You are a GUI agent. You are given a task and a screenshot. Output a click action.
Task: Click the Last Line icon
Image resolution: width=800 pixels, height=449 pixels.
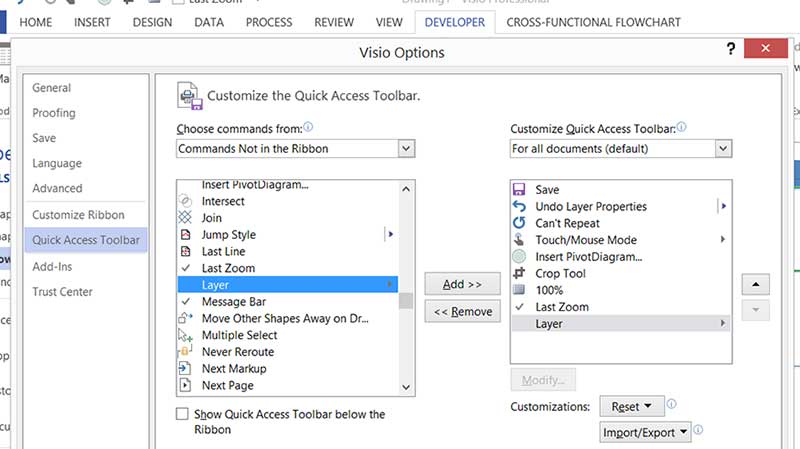coord(185,252)
